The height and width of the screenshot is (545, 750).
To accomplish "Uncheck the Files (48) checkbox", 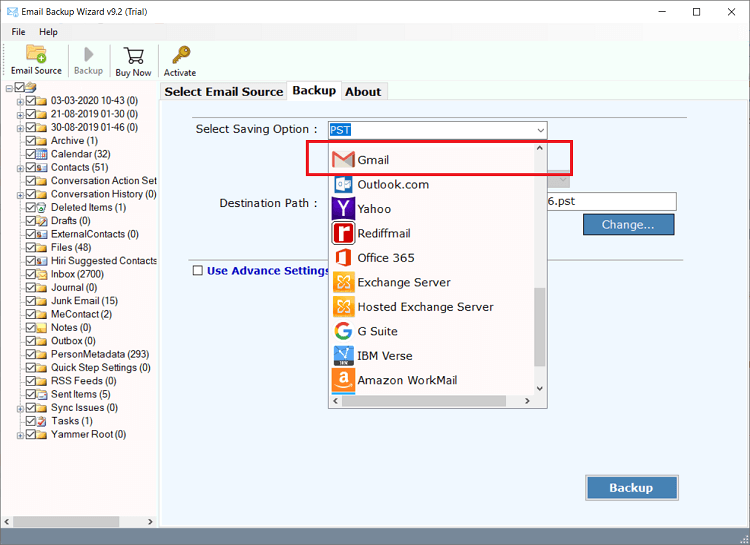I will coord(31,247).
